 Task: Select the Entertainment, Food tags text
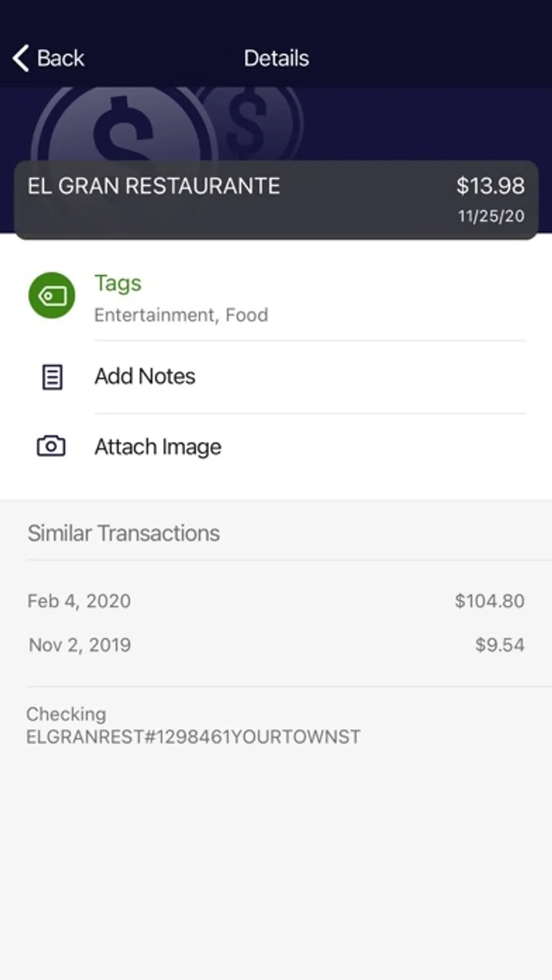181,315
